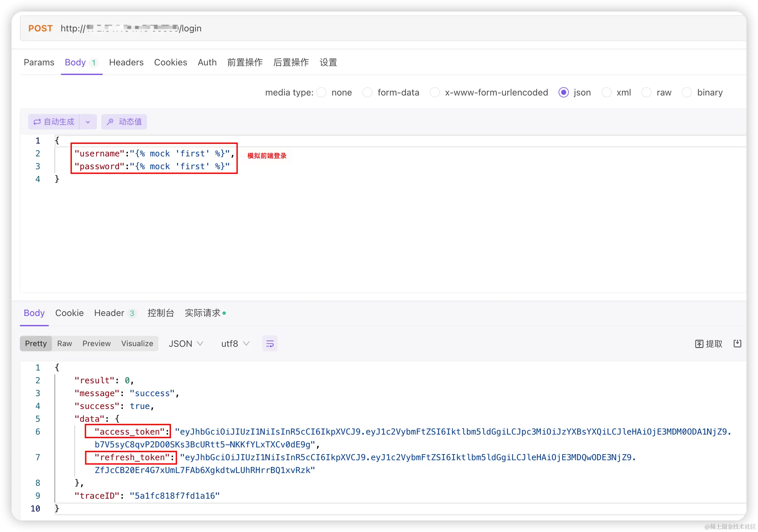The height and width of the screenshot is (532, 758).
Task: Select the binary media type
Action: click(x=687, y=92)
